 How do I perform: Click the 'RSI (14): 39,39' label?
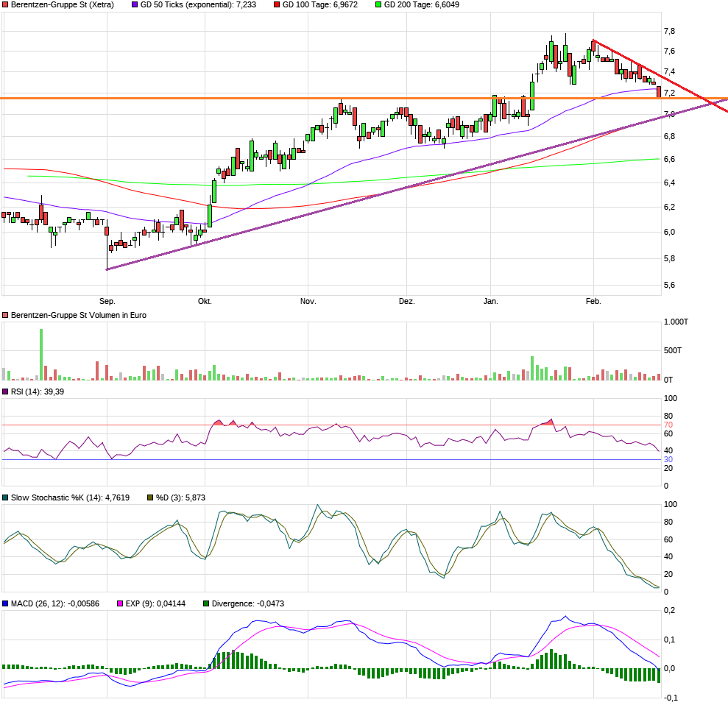pos(38,392)
